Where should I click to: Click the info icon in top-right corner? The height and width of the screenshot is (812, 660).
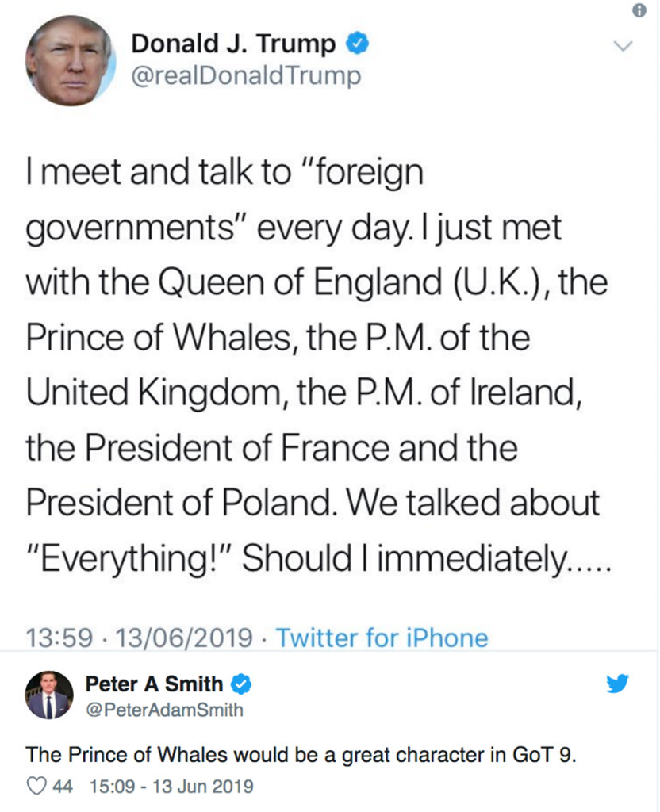(639, 10)
